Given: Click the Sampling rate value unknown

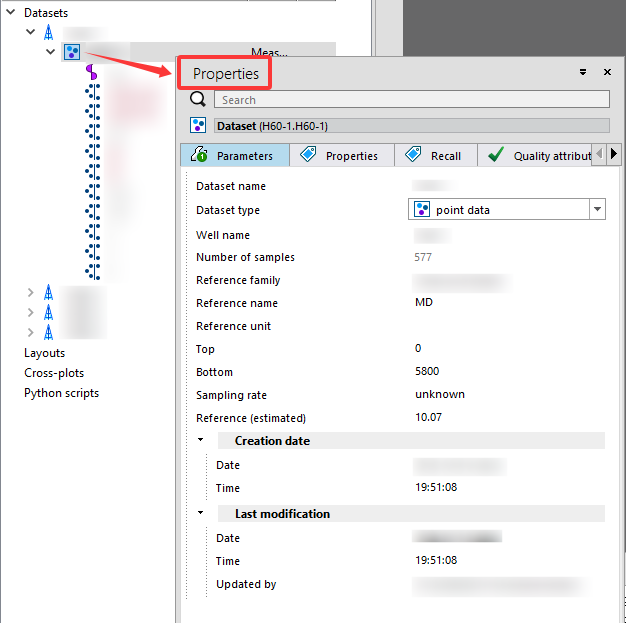Looking at the screenshot, I should pyautogui.click(x=440, y=395).
